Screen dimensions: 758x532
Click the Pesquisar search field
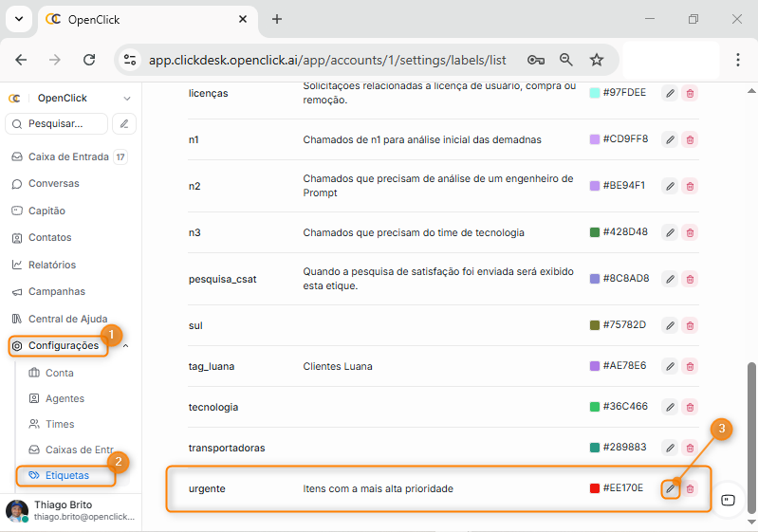pyautogui.click(x=57, y=123)
